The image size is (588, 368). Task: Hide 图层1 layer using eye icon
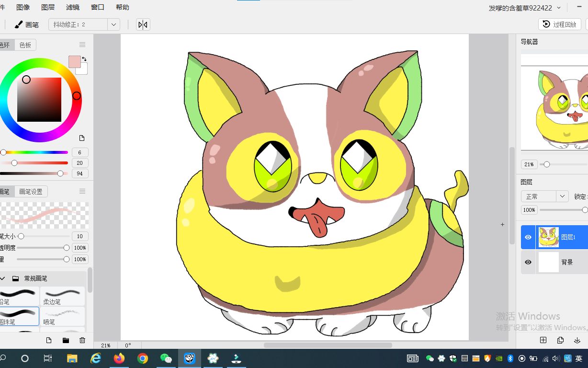528,237
